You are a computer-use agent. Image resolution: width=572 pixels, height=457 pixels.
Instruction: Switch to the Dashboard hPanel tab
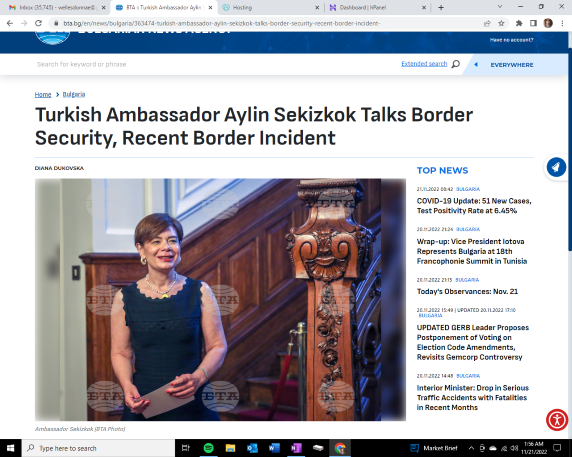(377, 7)
